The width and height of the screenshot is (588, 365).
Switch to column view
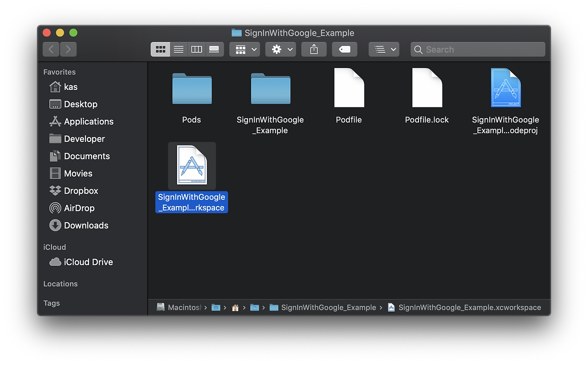pos(197,49)
